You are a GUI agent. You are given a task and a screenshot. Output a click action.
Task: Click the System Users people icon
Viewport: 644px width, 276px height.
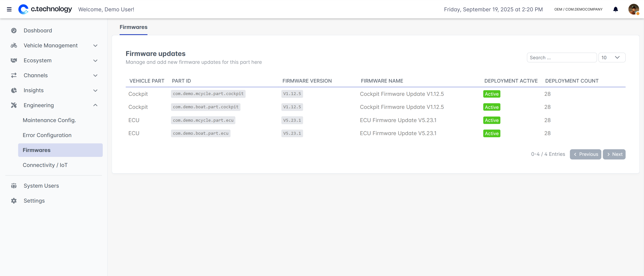(x=14, y=186)
